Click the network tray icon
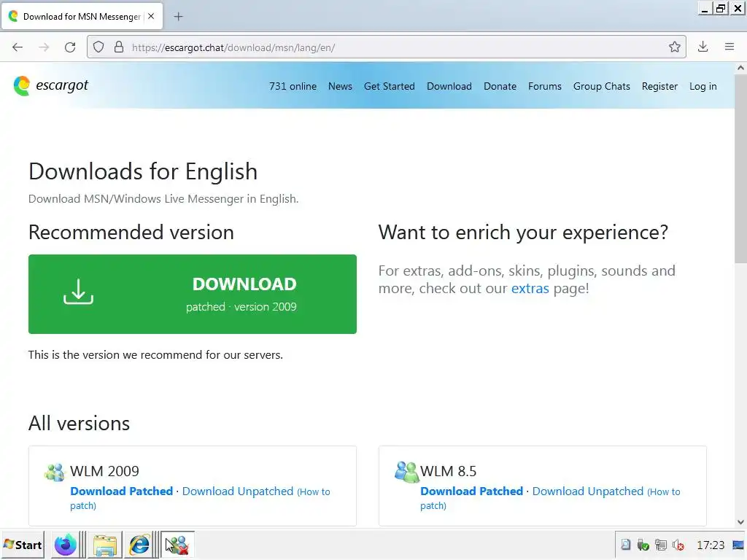The height and width of the screenshot is (560, 747). pyautogui.click(x=661, y=545)
